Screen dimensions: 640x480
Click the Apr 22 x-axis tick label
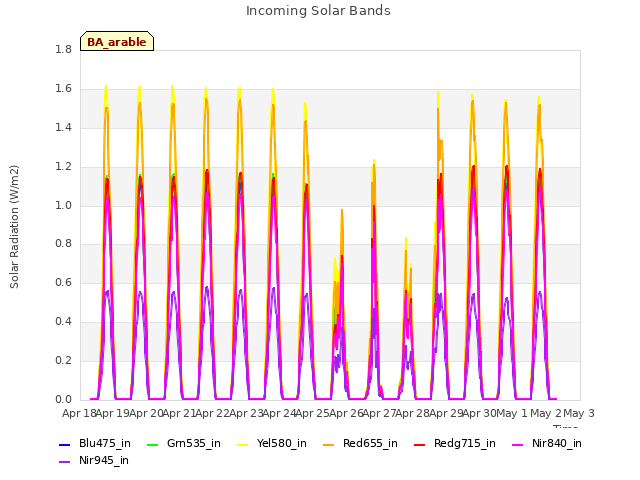click(212, 413)
